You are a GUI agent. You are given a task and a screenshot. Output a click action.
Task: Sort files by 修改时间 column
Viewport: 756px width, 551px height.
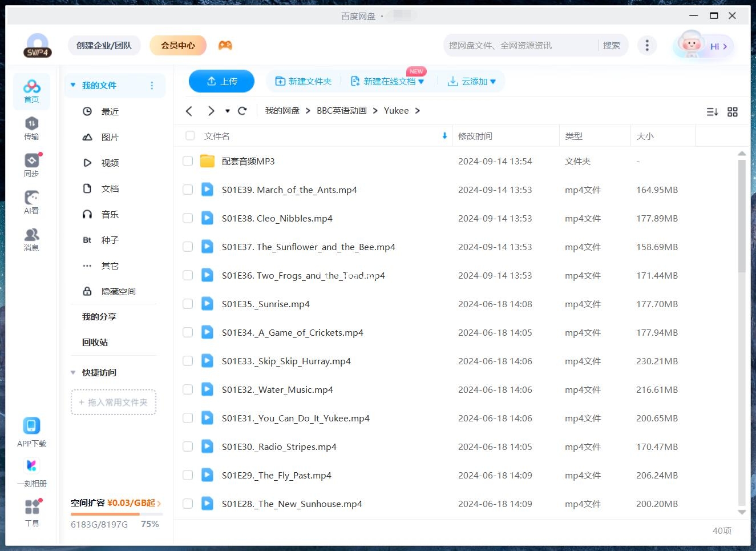[x=475, y=136]
